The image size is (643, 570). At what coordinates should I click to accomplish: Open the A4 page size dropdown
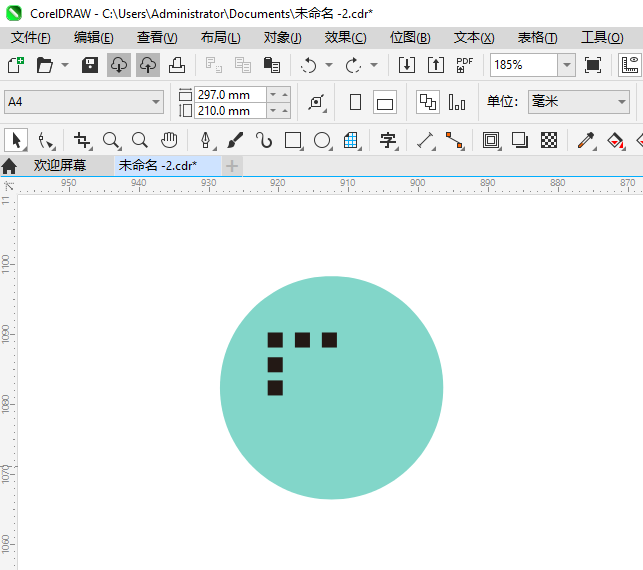point(84,102)
